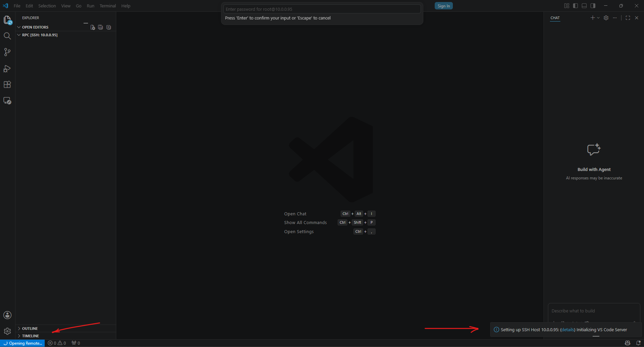Click the VS Code logo icon

point(5,6)
